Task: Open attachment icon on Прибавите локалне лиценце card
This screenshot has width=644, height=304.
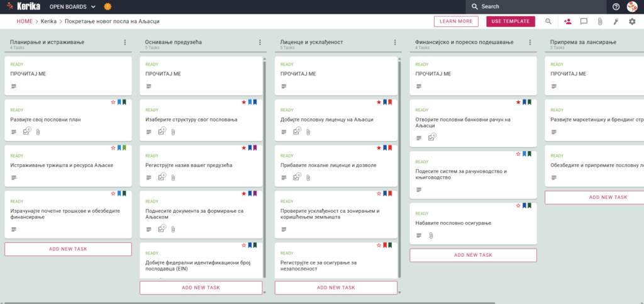Action: point(308,177)
